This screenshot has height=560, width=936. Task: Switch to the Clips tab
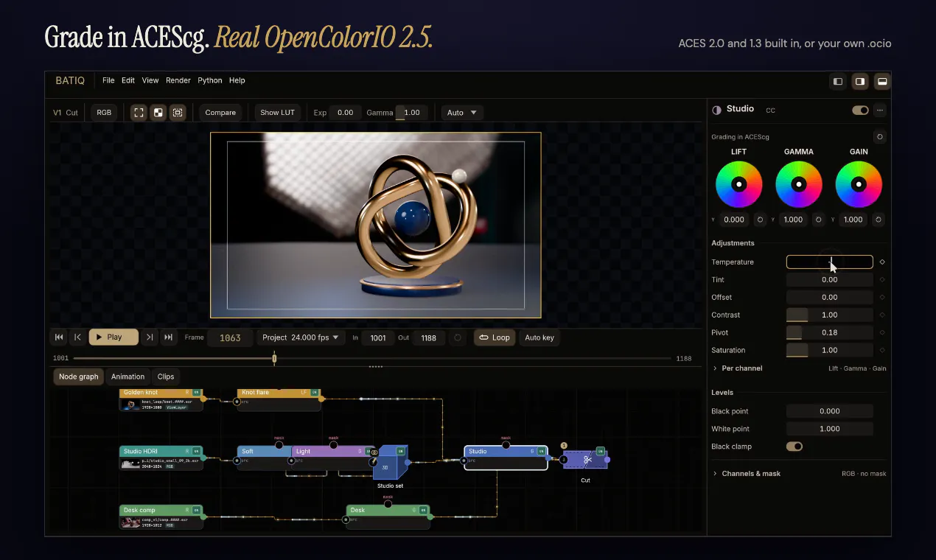pos(166,377)
